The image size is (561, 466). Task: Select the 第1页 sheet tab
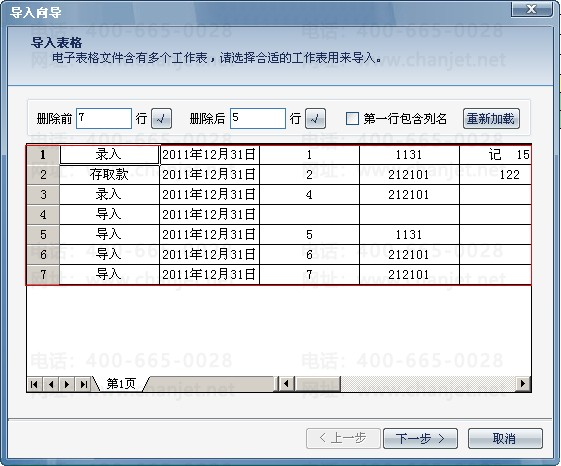pos(121,384)
